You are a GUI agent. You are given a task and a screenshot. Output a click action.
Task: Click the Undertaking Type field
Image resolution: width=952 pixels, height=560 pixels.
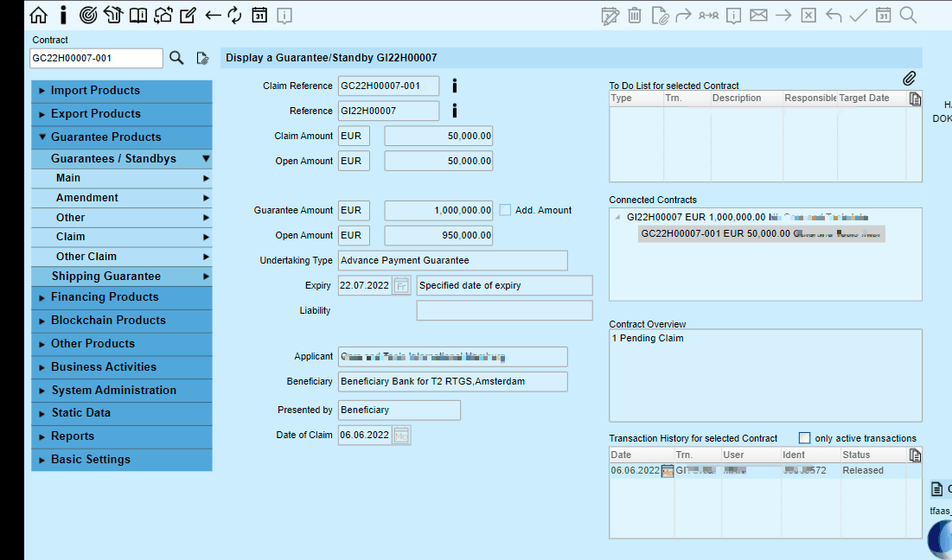coord(453,261)
